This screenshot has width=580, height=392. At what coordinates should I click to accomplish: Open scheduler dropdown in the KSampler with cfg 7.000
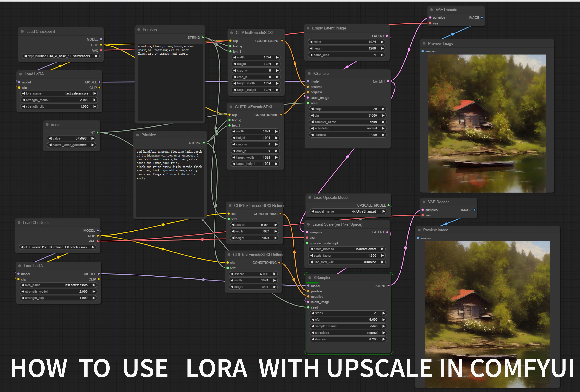tap(348, 128)
